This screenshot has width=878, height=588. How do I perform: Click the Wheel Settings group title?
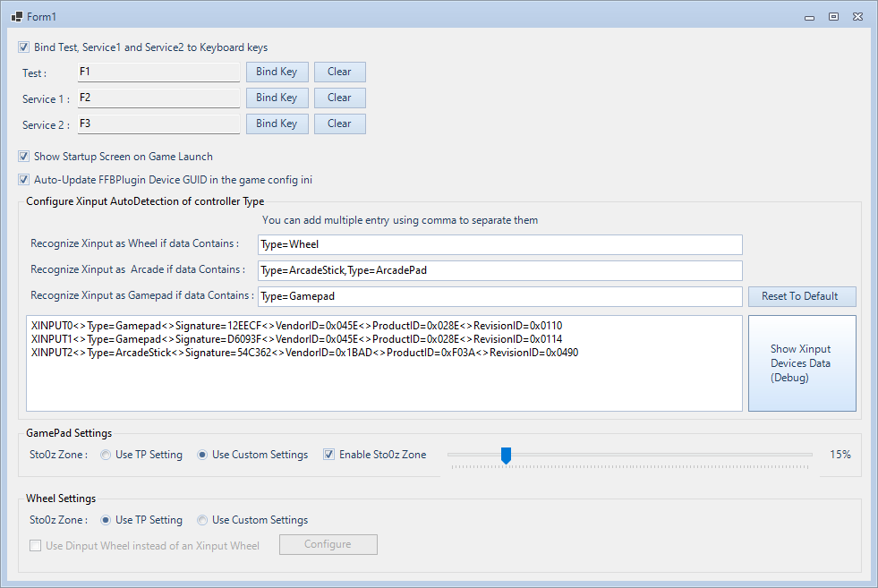[61, 499]
